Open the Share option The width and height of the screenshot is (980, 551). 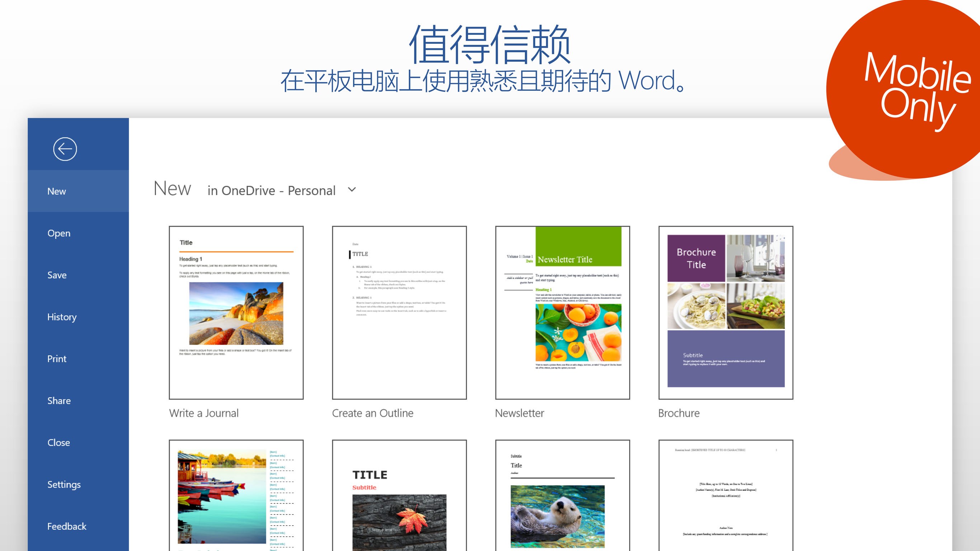[58, 400]
